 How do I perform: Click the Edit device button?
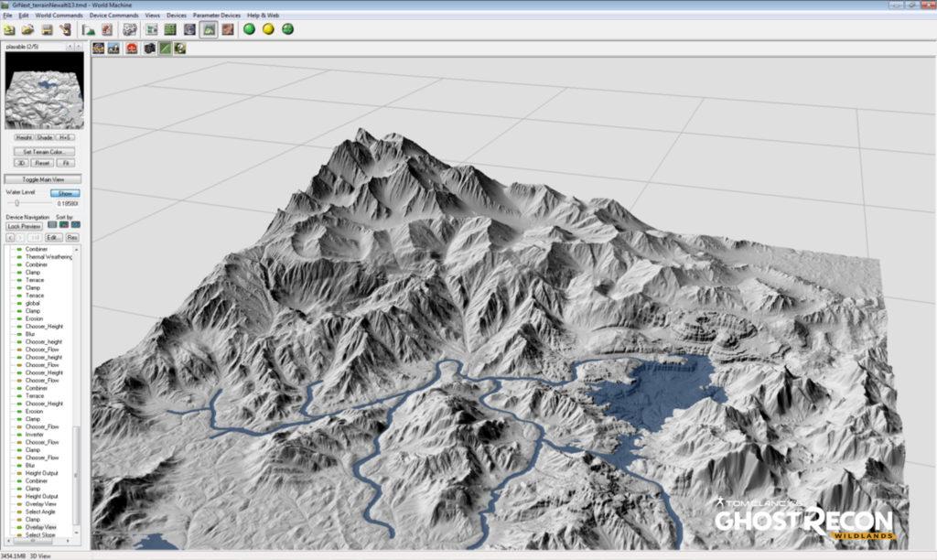click(x=53, y=238)
